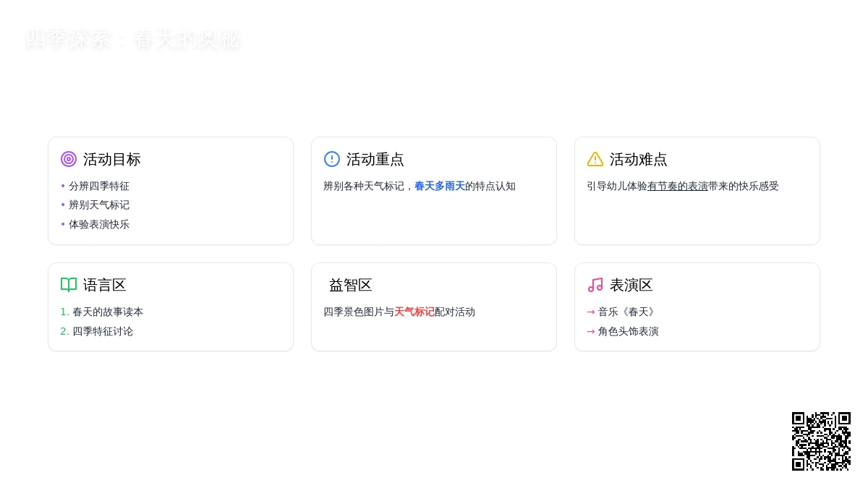The image size is (868, 488).
Task: Click the slide title 四季探索：春天的奥秘
Action: (x=132, y=39)
